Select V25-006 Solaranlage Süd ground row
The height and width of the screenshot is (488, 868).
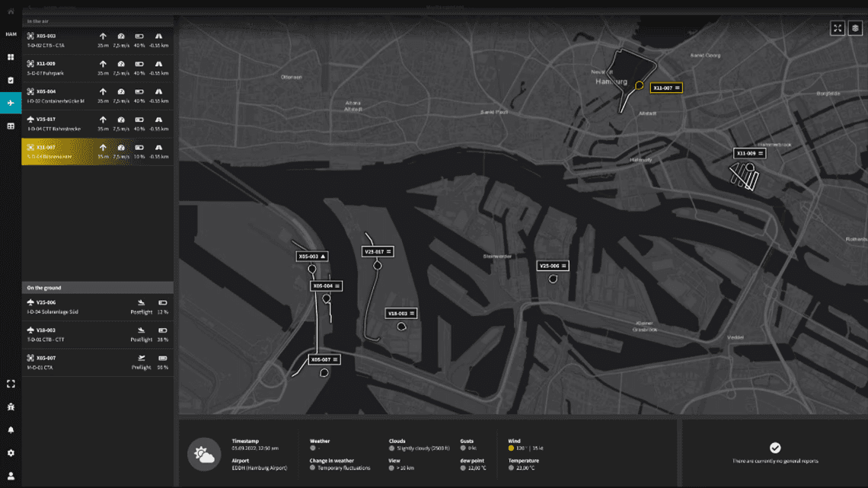[97, 307]
